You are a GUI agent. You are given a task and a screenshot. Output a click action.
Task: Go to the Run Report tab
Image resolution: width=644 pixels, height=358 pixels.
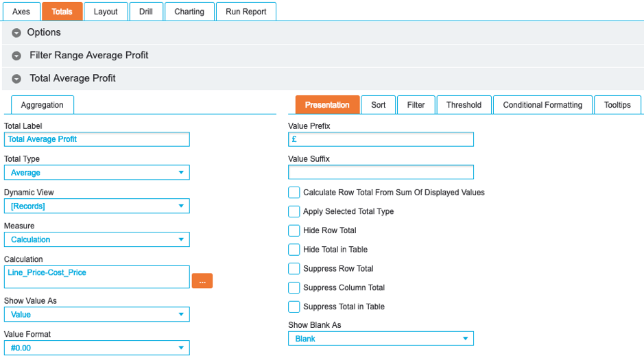tap(246, 12)
